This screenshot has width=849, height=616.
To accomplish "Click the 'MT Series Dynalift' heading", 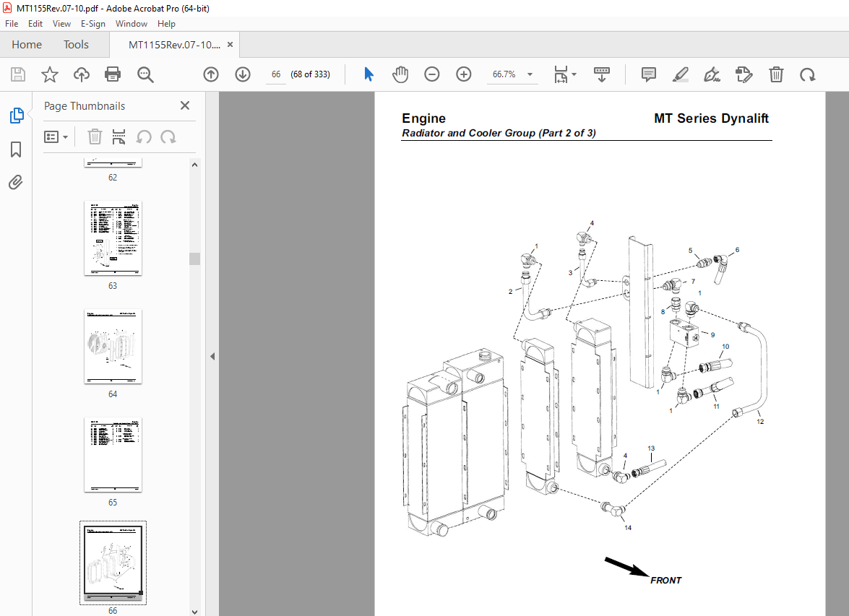I will coord(711,118).
